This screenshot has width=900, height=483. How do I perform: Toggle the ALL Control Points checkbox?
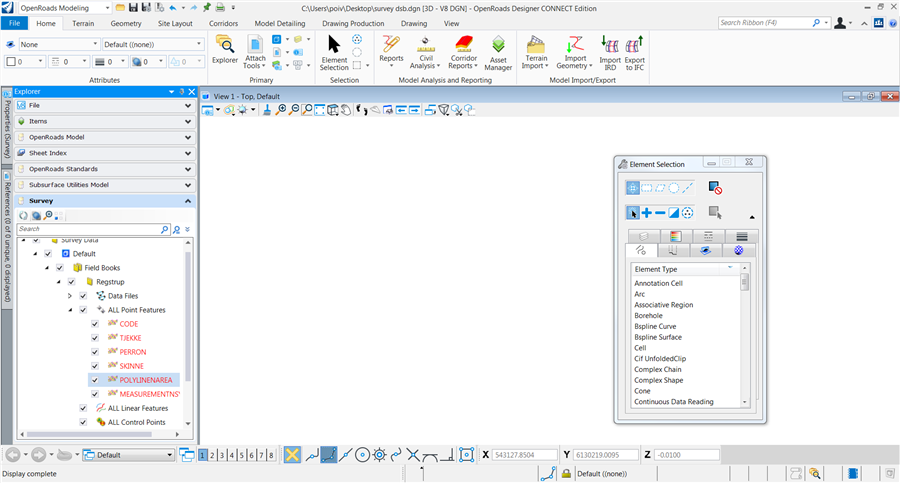tap(83, 422)
